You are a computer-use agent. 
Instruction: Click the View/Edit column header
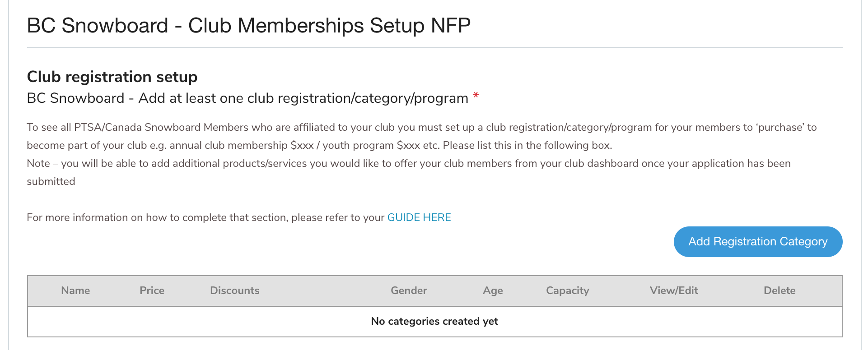tap(674, 290)
